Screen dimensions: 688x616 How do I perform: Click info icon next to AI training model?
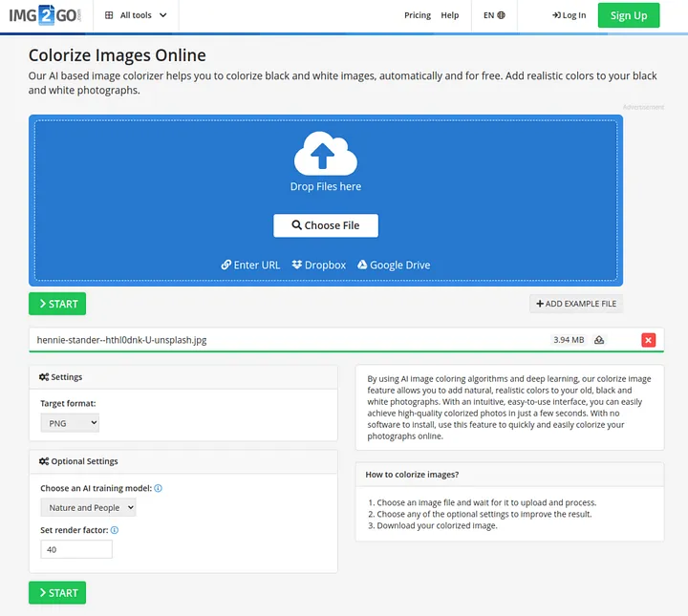159,488
